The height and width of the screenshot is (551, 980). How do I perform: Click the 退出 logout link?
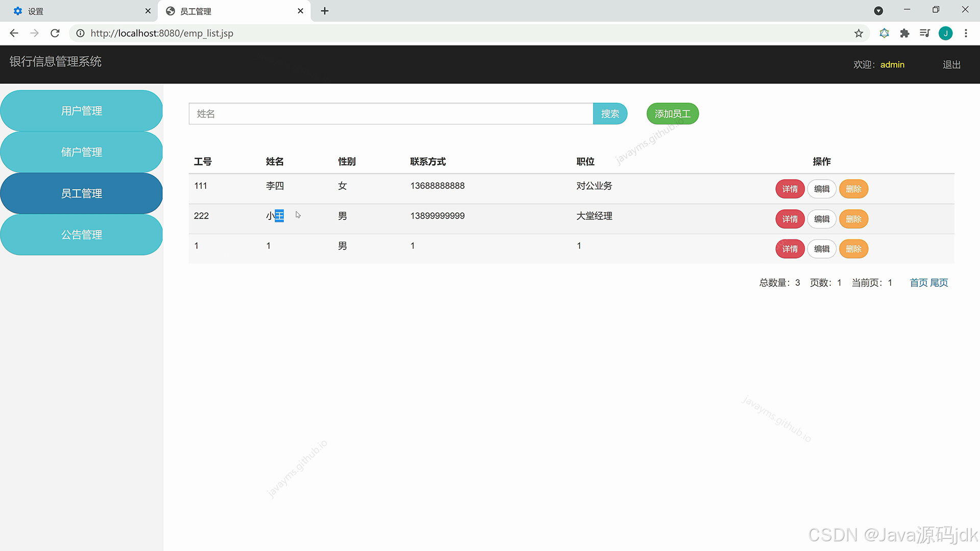951,65
